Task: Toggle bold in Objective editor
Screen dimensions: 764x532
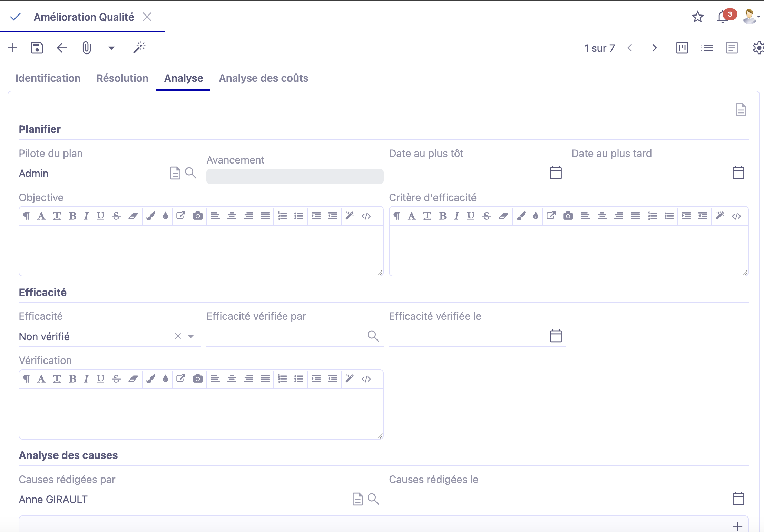Action: (72, 216)
